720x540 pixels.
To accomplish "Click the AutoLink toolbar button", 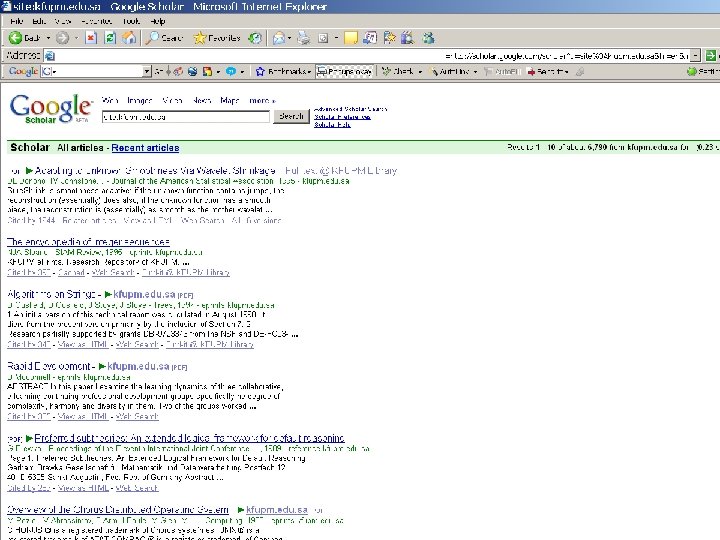I will [449, 71].
